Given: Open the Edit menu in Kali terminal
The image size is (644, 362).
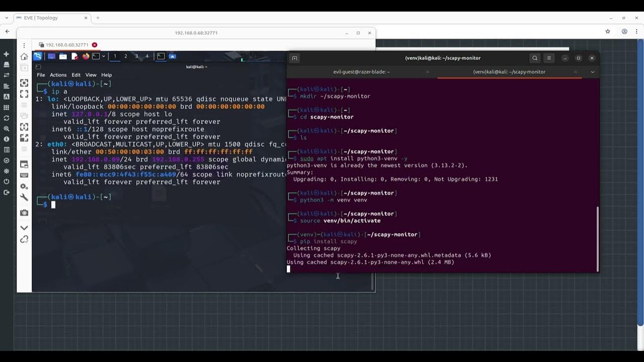Looking at the screenshot, I should click(76, 75).
